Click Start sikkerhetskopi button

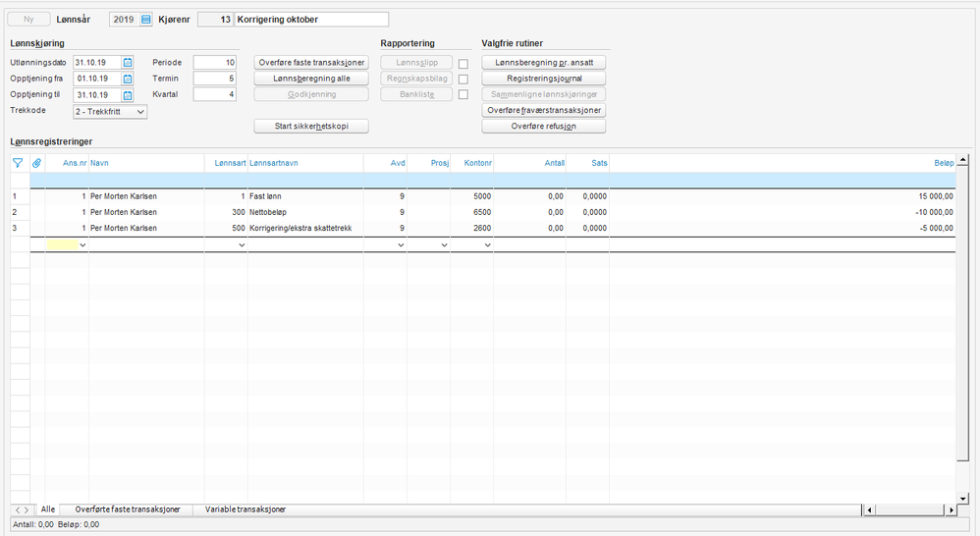310,126
